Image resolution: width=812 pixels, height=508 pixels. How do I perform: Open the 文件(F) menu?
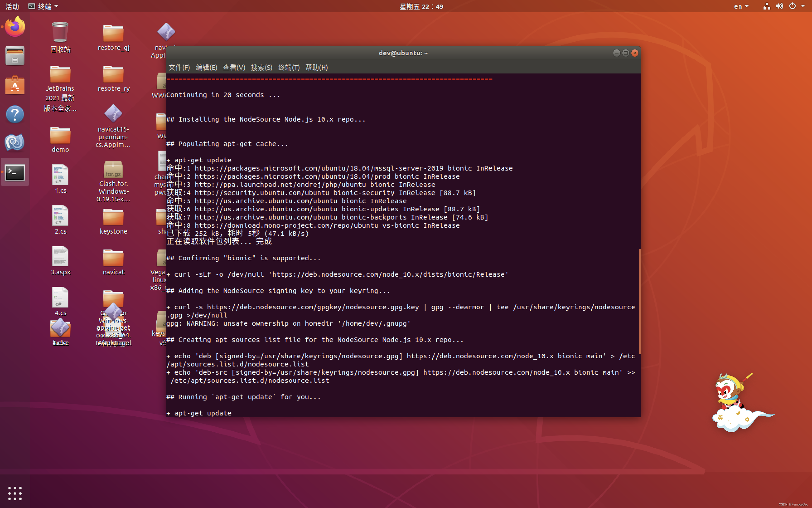pyautogui.click(x=179, y=68)
